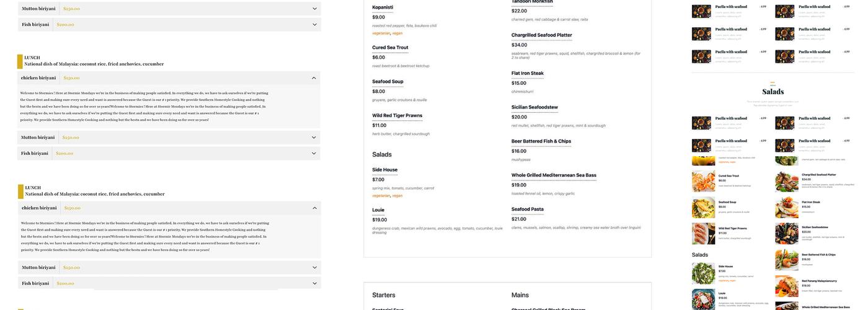Image resolution: width=868 pixels, height=310 pixels.
Task: Go to the Starters section heading
Action: [x=383, y=295]
